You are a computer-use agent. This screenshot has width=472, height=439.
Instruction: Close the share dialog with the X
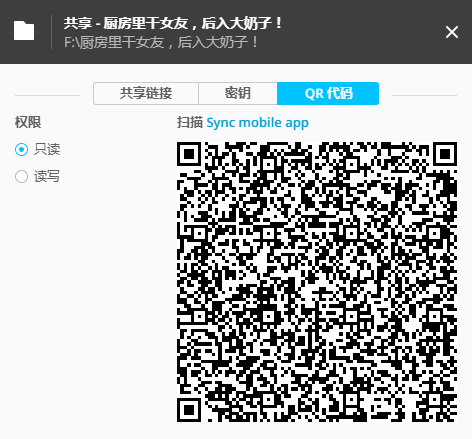coord(452,32)
